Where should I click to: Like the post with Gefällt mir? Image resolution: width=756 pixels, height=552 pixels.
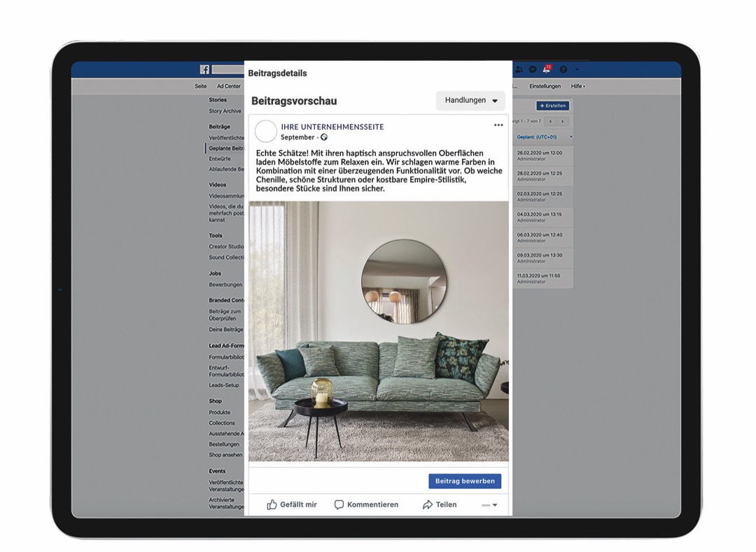point(292,504)
